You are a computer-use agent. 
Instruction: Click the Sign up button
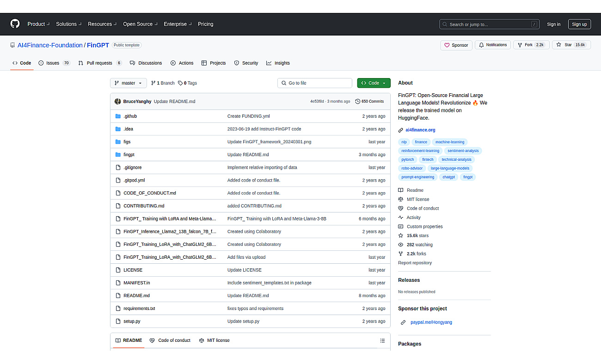(x=579, y=24)
